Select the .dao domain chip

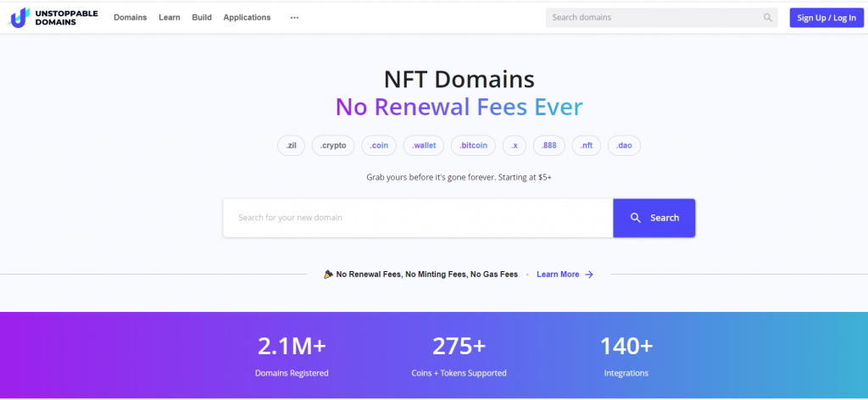[x=624, y=146]
